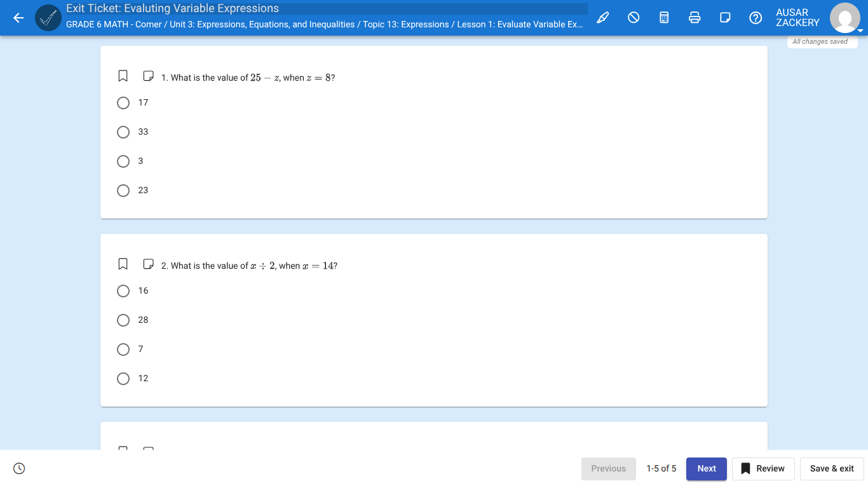Click Save & exit
The width and height of the screenshot is (868, 488).
point(832,468)
